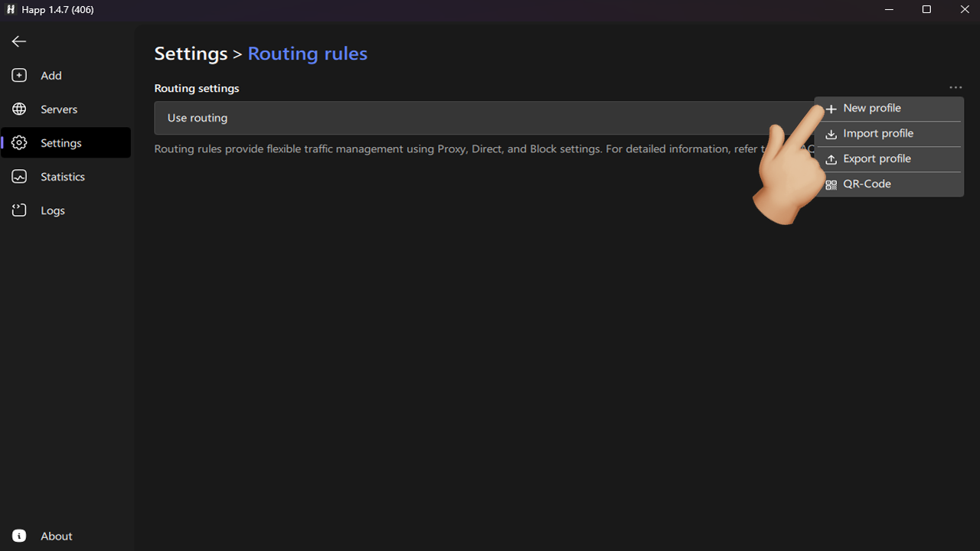Click the back arrow at top left
The height and width of the screenshot is (551, 980).
[x=18, y=41]
